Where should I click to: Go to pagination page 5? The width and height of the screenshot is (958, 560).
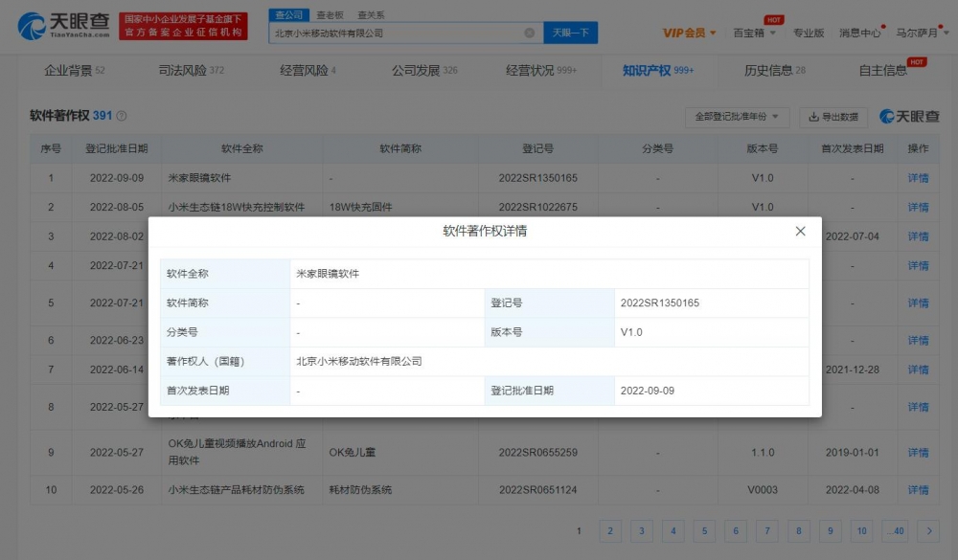tap(704, 531)
